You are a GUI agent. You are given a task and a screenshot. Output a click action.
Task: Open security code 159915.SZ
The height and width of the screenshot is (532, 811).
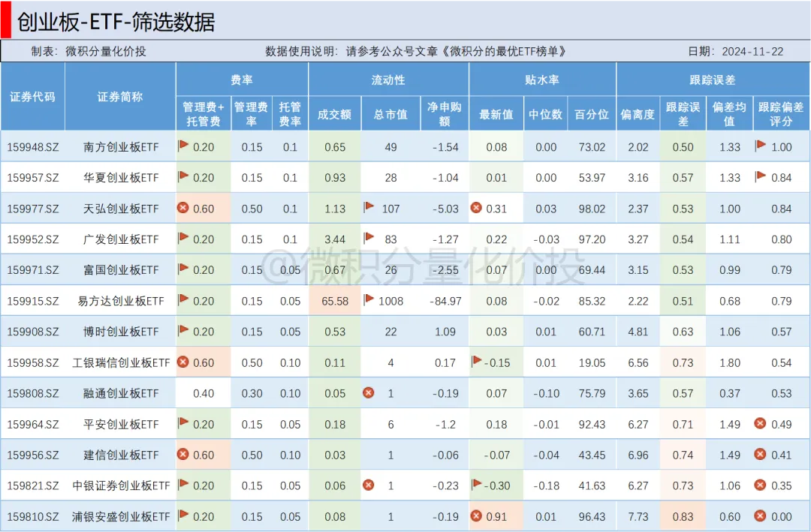pos(33,301)
